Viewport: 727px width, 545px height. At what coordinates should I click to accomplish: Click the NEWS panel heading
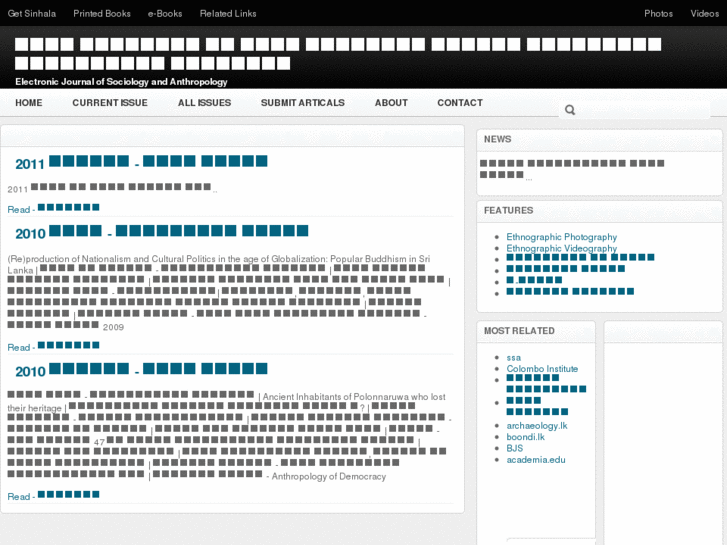pyautogui.click(x=497, y=139)
